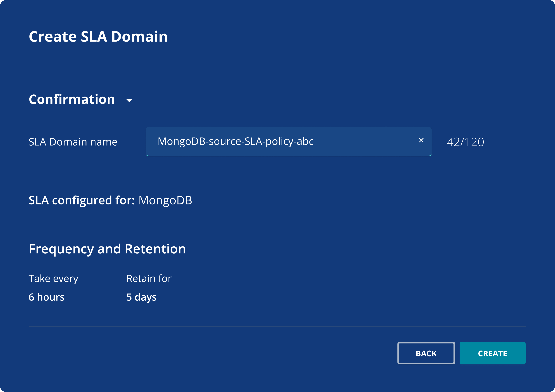The width and height of the screenshot is (555, 392).
Task: Click the divider line below the title
Action: click(x=277, y=64)
